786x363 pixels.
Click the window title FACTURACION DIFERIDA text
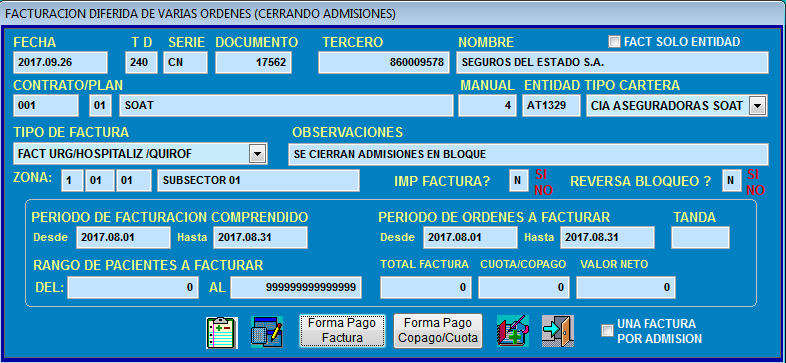200,14
